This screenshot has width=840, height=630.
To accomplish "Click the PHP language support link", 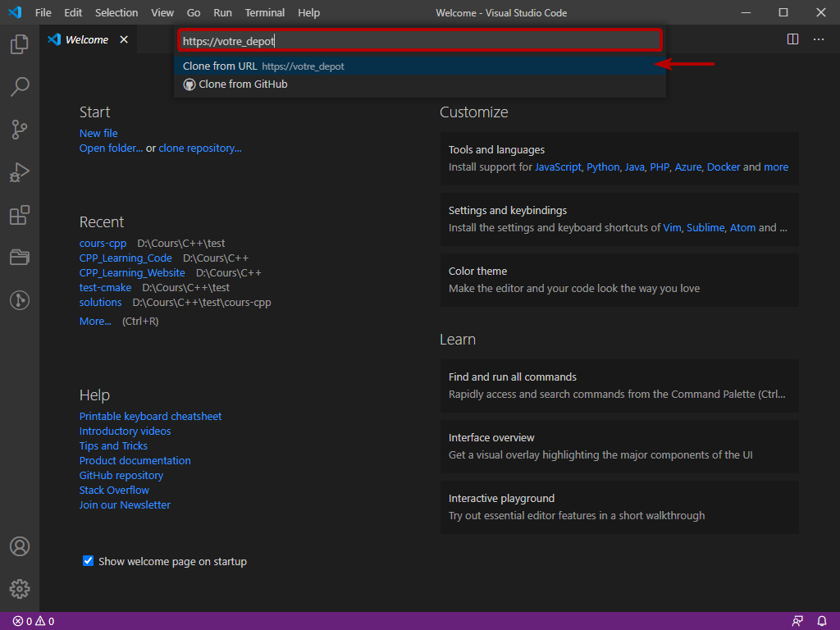I will [660, 167].
